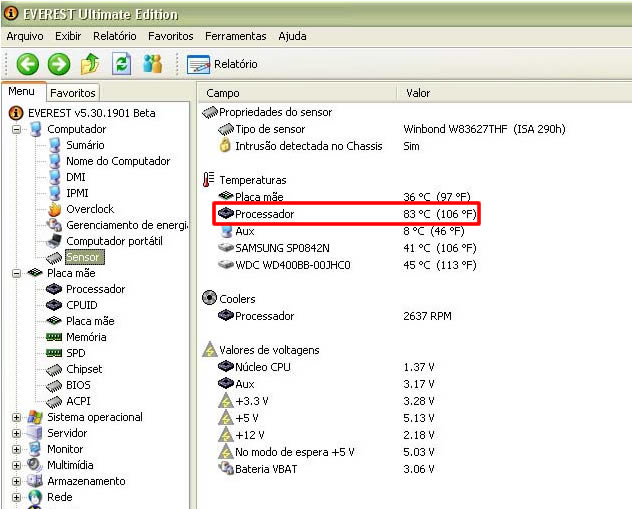The width and height of the screenshot is (632, 509).
Task: Click the Memória RAM module icon
Action: pyautogui.click(x=54, y=337)
